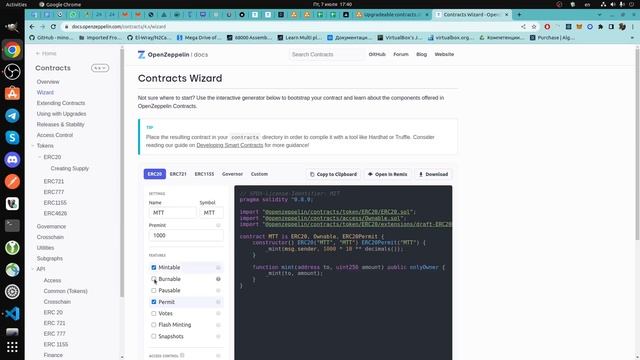This screenshot has height=360, width=640.
Task: Open Telegram from the dock
Action: [12, 116]
